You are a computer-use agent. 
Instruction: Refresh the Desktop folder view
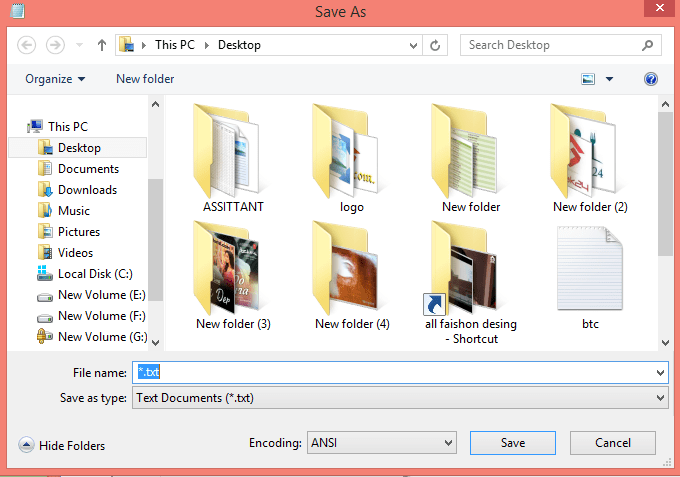pos(435,45)
